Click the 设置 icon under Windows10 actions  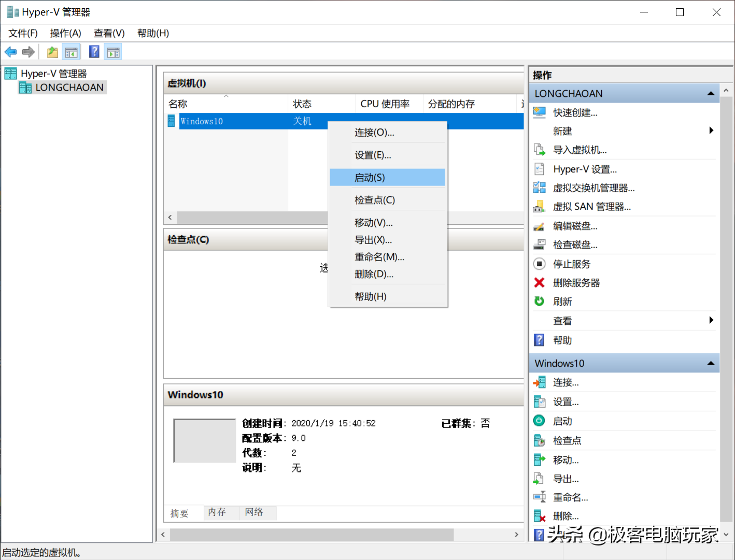tap(540, 401)
